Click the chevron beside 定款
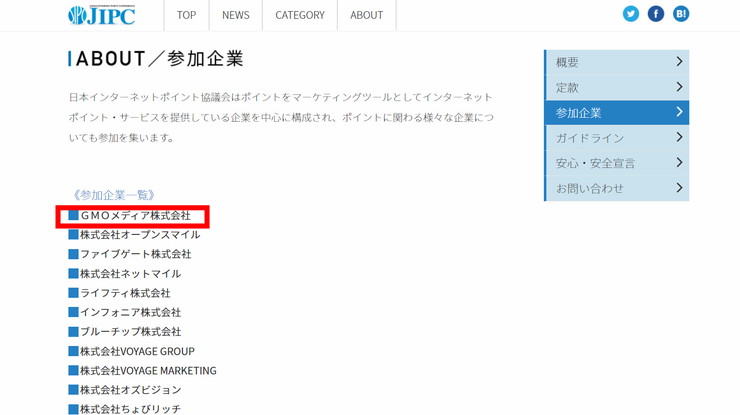Viewport: 740px width, 415px height. pos(679,87)
